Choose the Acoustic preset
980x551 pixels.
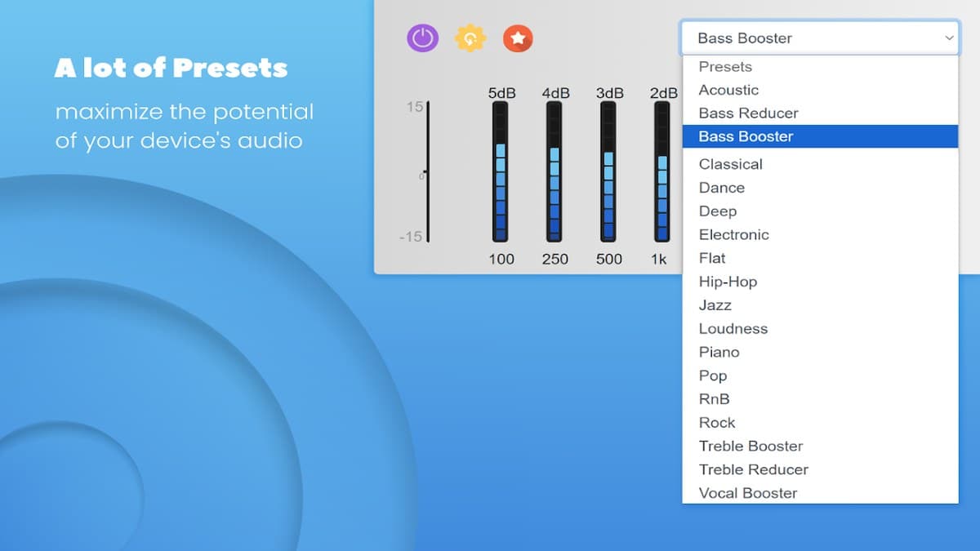[x=820, y=90]
